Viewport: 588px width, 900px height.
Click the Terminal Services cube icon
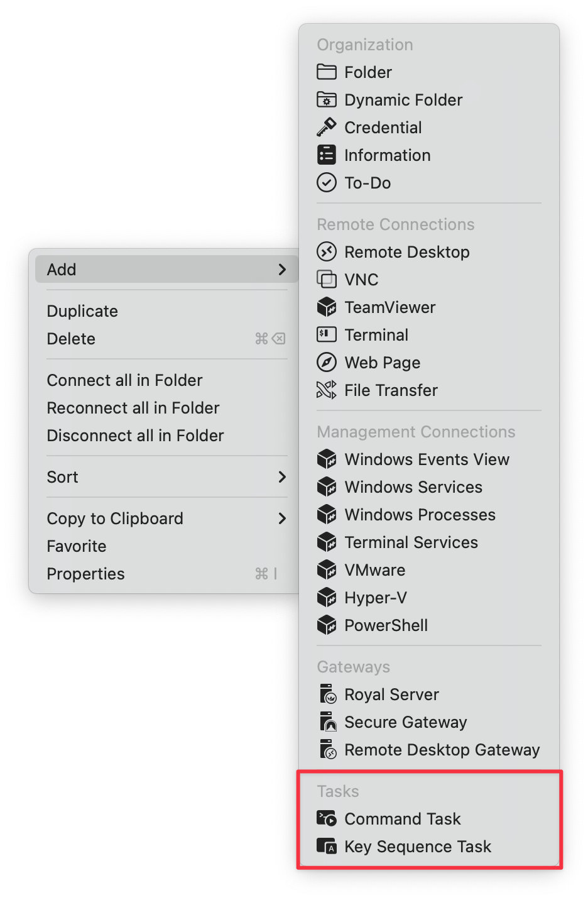point(327,542)
